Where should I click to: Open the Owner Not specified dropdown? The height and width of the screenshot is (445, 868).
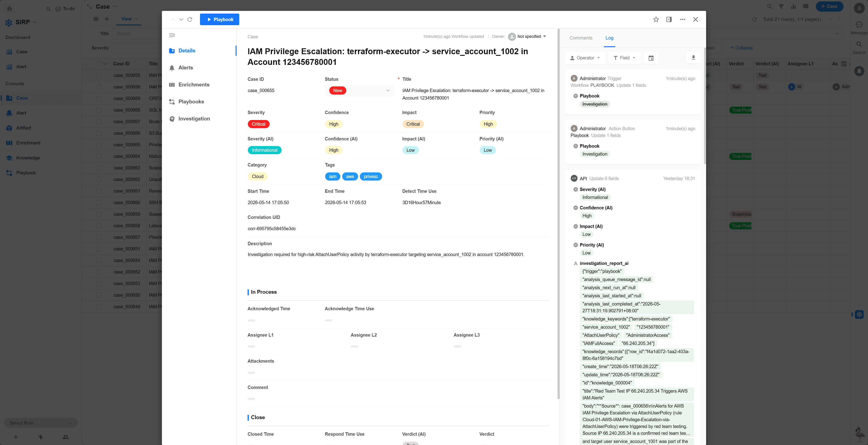[527, 37]
